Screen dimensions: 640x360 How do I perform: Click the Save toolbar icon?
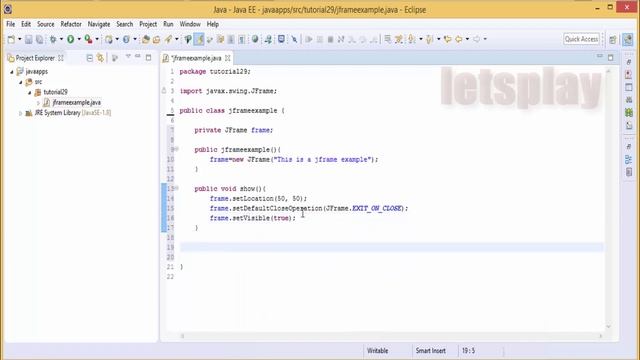(29, 39)
